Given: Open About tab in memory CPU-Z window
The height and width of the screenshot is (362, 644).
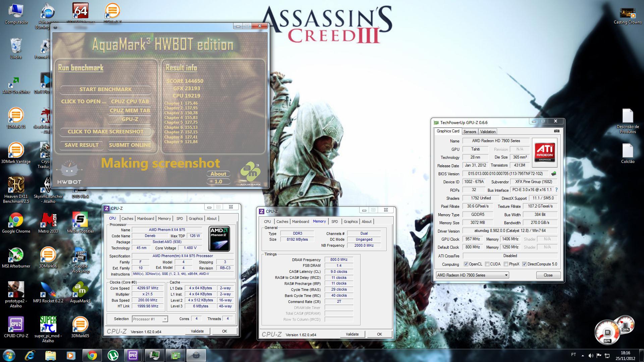Looking at the screenshot, I should click(x=367, y=222).
